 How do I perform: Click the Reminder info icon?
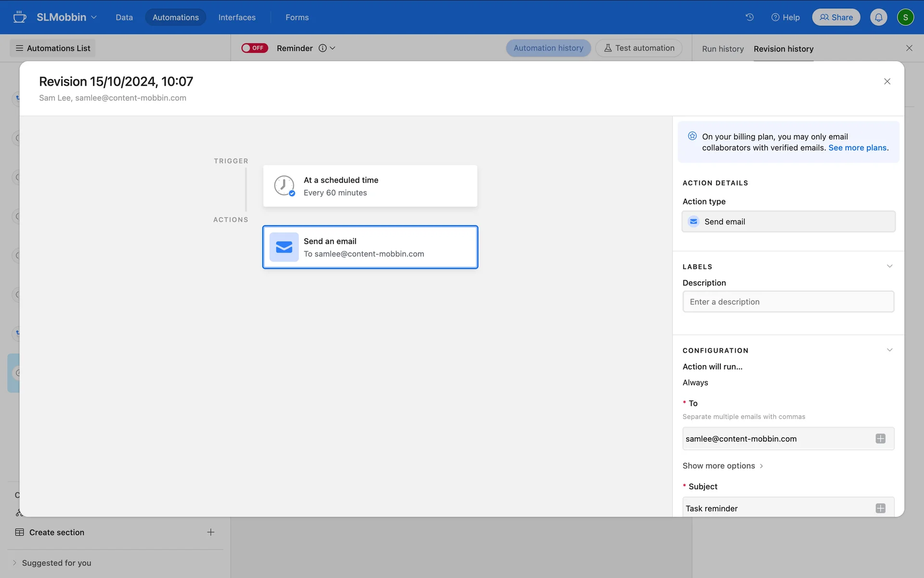322,48
